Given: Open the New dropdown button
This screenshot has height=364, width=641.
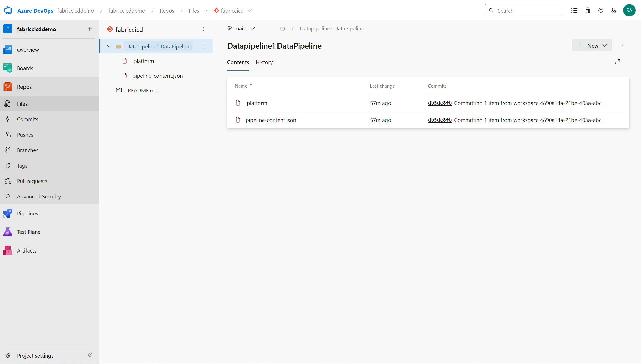Looking at the screenshot, I should coord(592,46).
